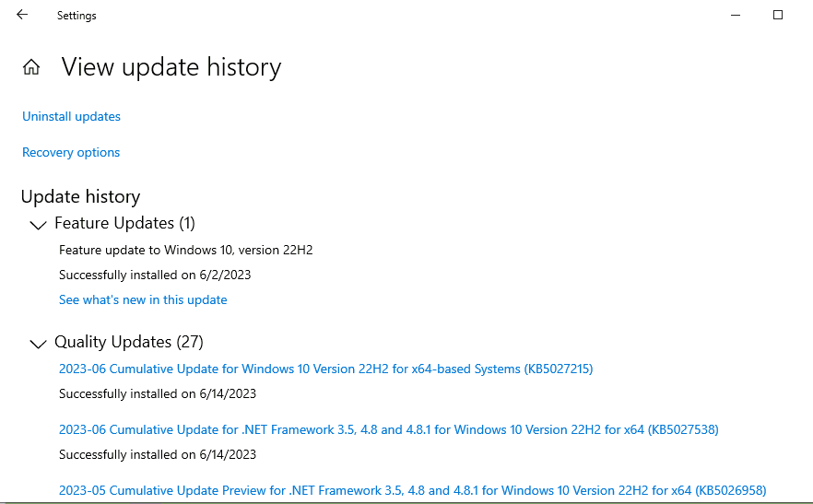Collapse the Feature Updates chevron
813x504 pixels.
click(38, 224)
